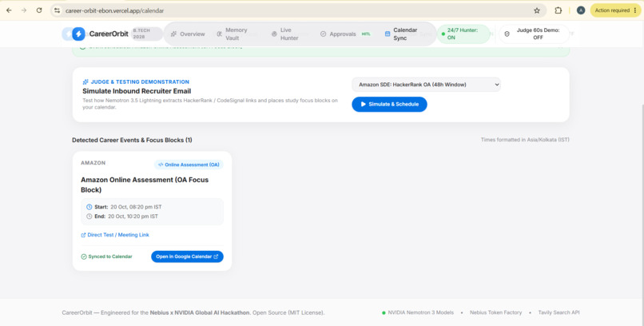The height and width of the screenshot is (326, 644).
Task: Click Nebius Token Factory in footer
Action: click(495, 312)
